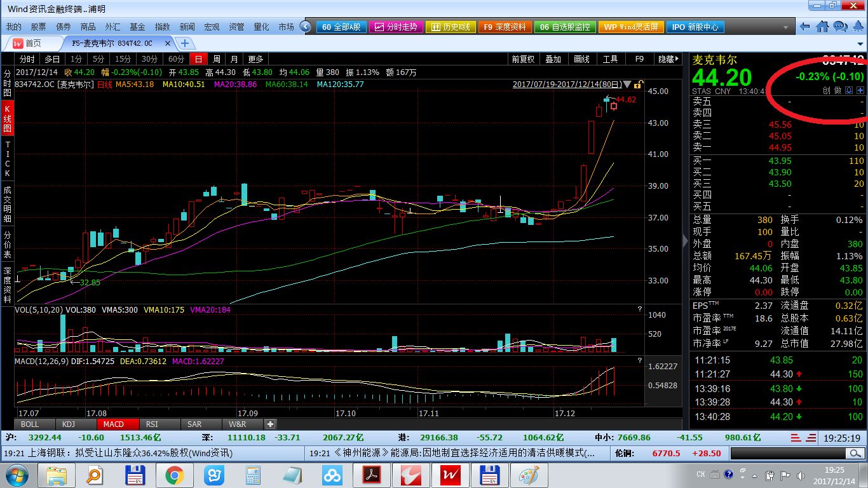Open Chrome from the taskbar
The width and height of the screenshot is (868, 488).
point(175,475)
